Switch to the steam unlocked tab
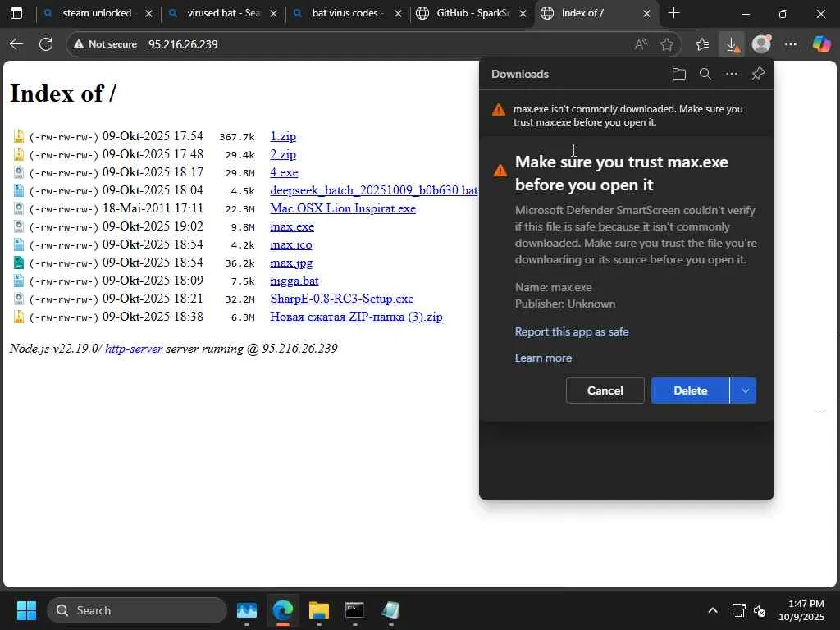Viewport: 840px width, 630px height. [97, 13]
